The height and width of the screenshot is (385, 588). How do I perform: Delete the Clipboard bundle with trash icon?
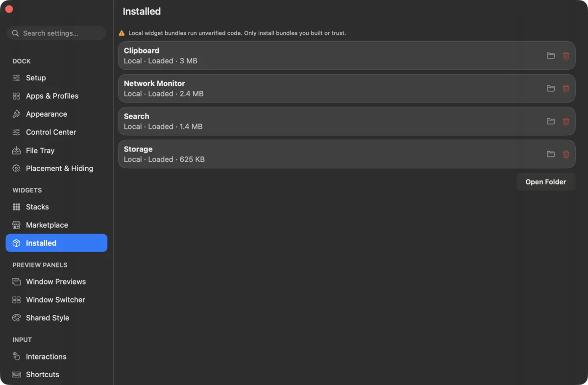tap(566, 55)
